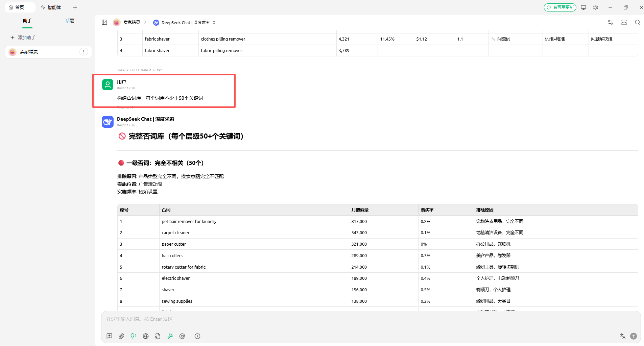This screenshot has width=644, height=346.
Task: Attach a file with the paperclip icon
Action: tap(121, 336)
